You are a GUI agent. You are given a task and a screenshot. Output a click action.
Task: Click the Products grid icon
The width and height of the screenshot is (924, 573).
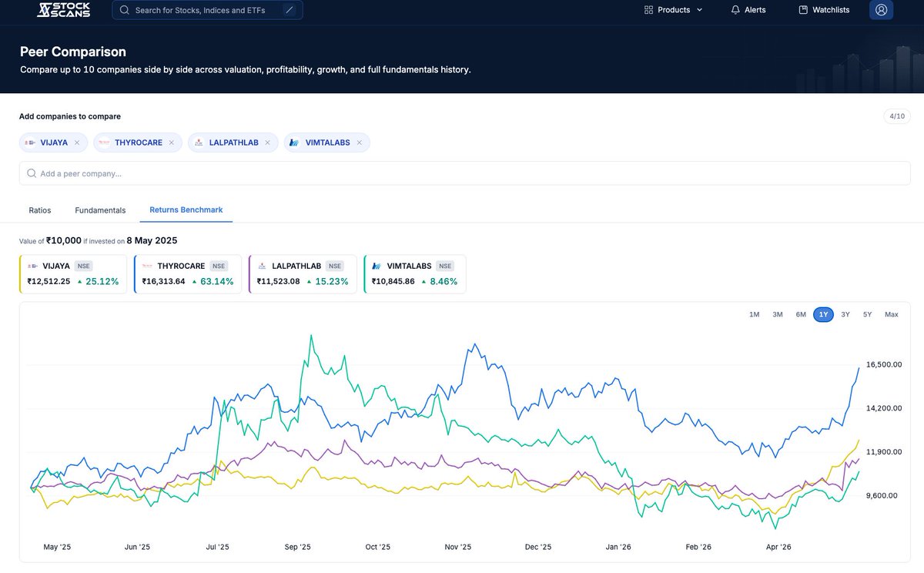(648, 10)
